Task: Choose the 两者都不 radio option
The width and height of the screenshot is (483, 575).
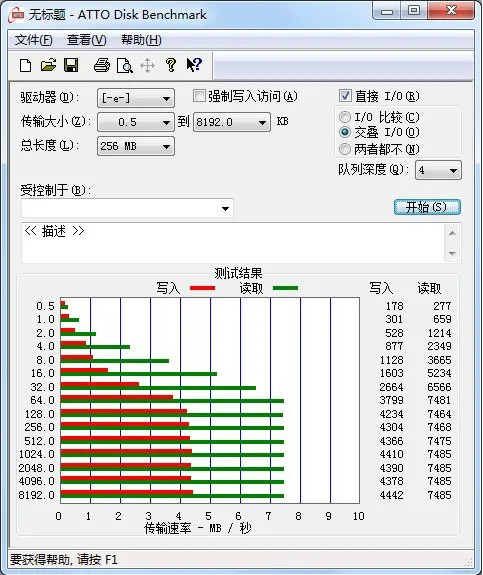Action: (345, 149)
